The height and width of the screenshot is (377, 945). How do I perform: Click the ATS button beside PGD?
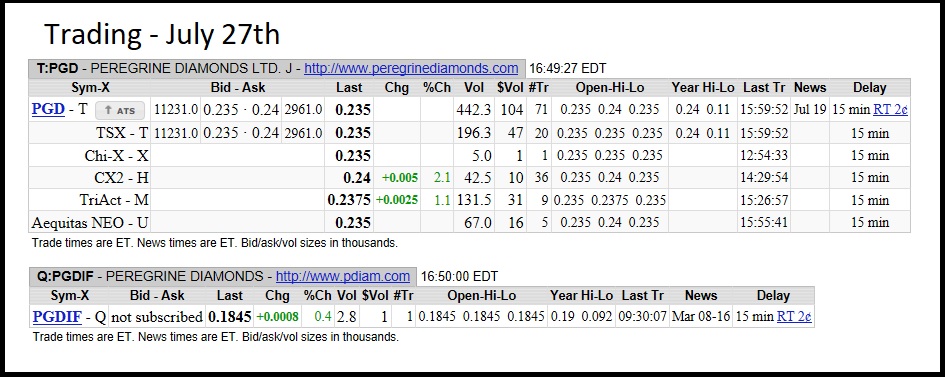[120, 111]
